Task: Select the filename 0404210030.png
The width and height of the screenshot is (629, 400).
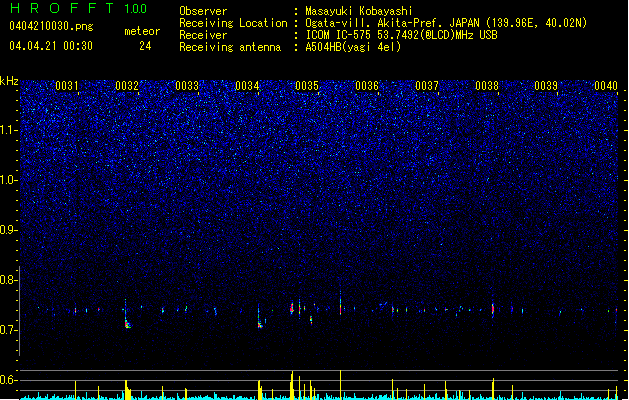Action: (51, 26)
